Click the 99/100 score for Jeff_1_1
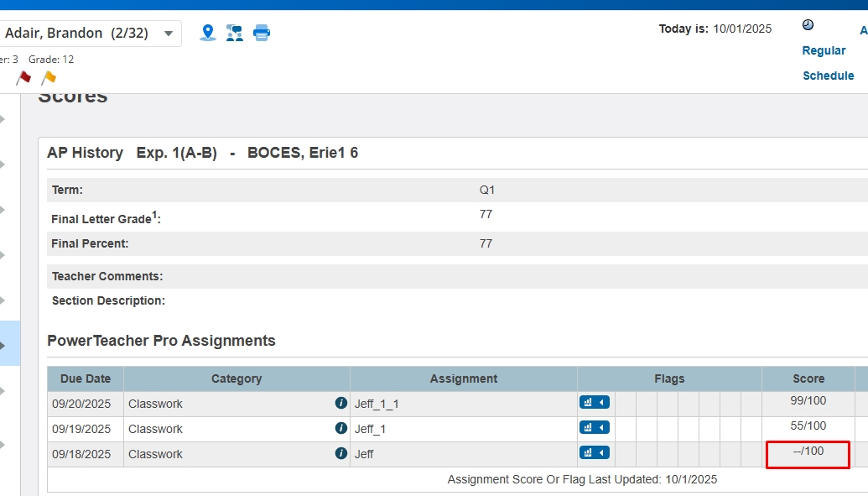 pyautogui.click(x=808, y=401)
